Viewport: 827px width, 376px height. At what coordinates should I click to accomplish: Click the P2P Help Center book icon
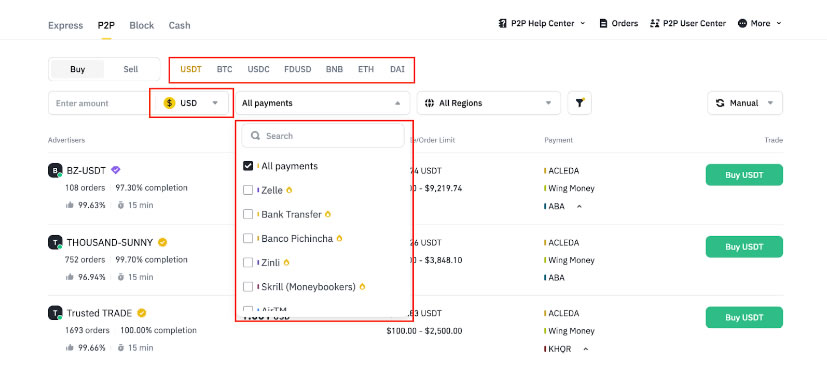(503, 24)
